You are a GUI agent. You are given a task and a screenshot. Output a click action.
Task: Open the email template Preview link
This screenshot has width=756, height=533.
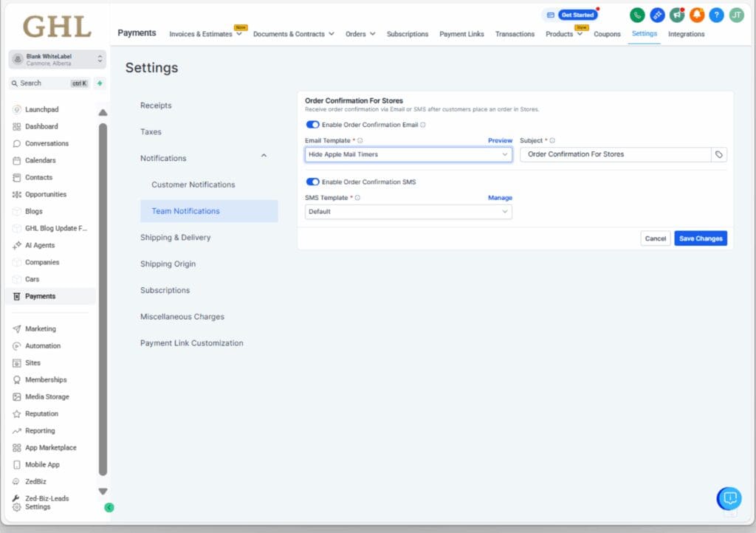pos(500,140)
